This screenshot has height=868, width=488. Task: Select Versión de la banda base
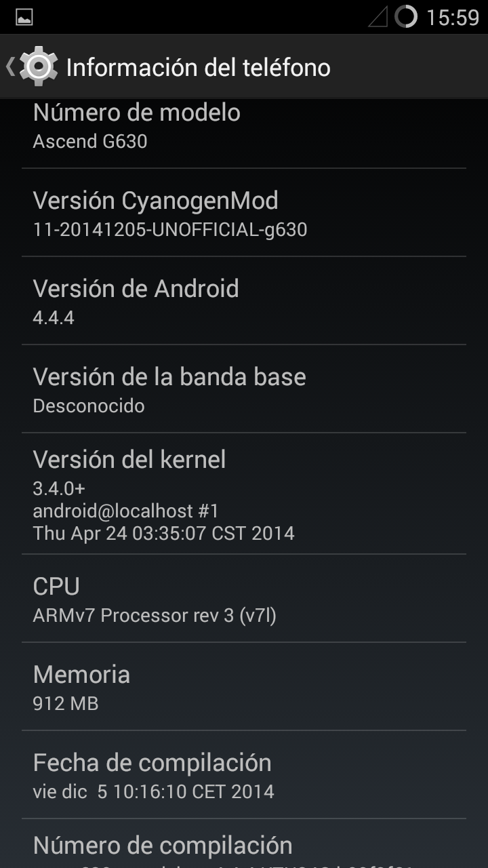tap(244, 389)
